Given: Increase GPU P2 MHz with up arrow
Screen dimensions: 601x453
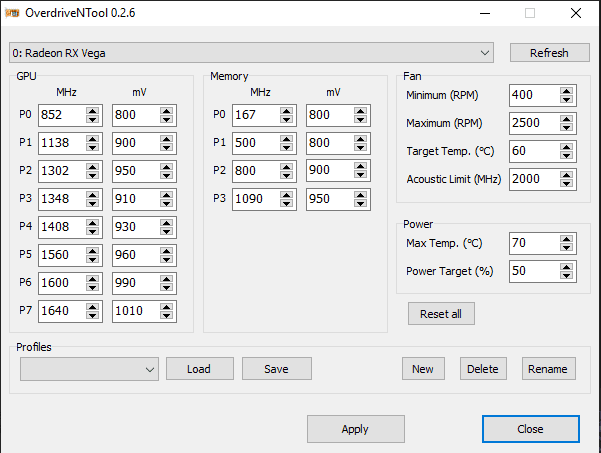Looking at the screenshot, I should 92,167.
